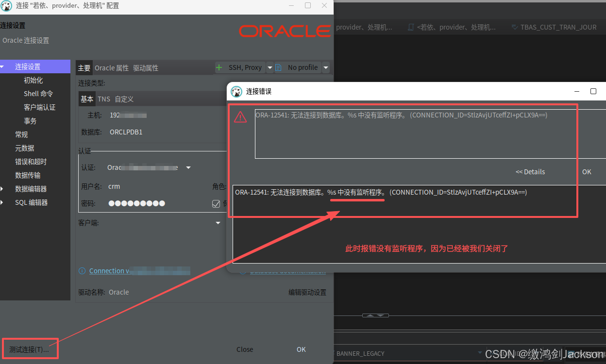This screenshot has height=364, width=606.
Task: Open the authentication type dropdown
Action: click(x=188, y=167)
